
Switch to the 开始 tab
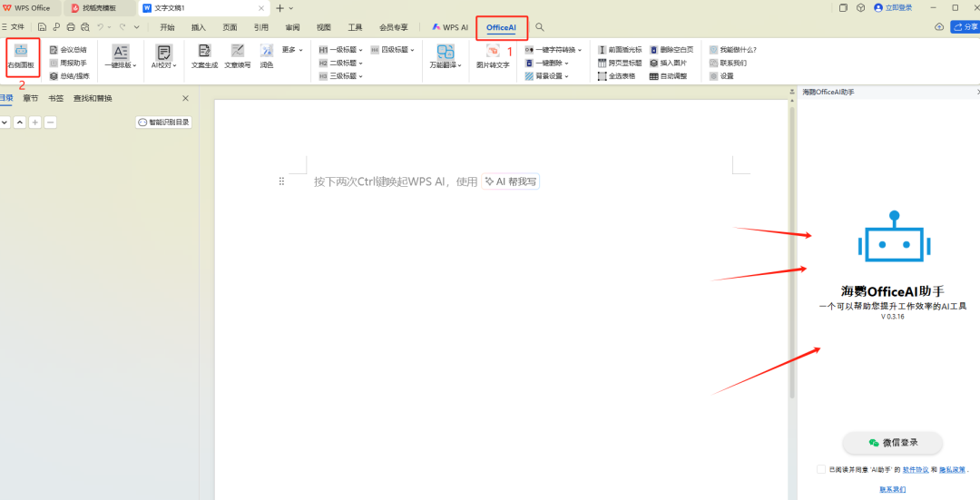(x=167, y=27)
